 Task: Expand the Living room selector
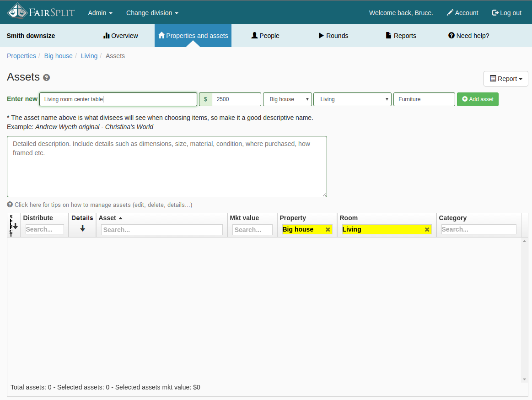352,99
